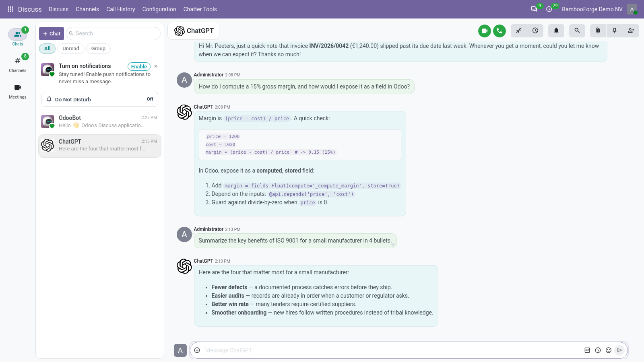Start a video call with ChatGPT
Viewport: 644px width, 362px height.
pos(485,31)
